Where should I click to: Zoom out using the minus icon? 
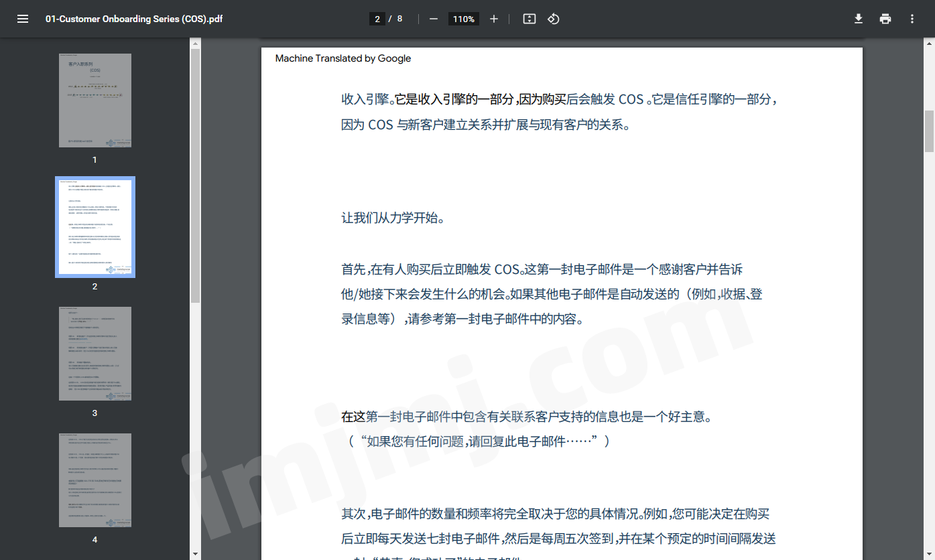[x=433, y=19]
